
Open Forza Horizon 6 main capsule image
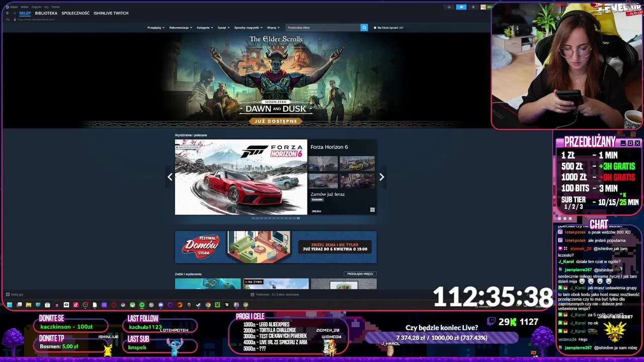pos(241,177)
